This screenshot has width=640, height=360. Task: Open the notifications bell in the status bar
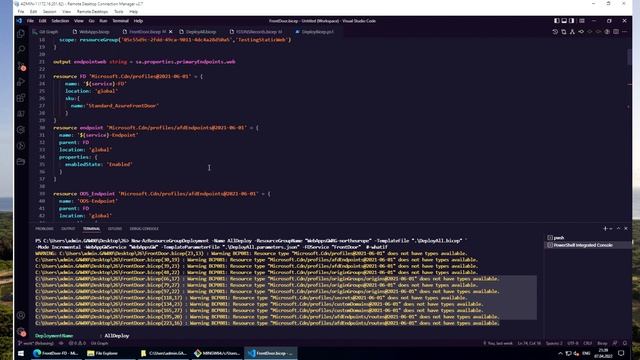[x=624, y=343]
